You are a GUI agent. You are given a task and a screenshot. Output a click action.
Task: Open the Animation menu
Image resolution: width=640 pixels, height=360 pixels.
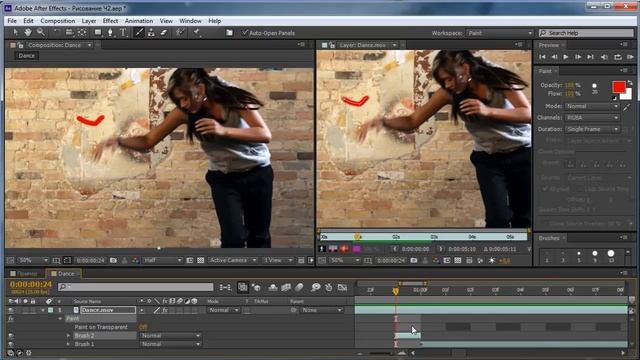point(139,21)
